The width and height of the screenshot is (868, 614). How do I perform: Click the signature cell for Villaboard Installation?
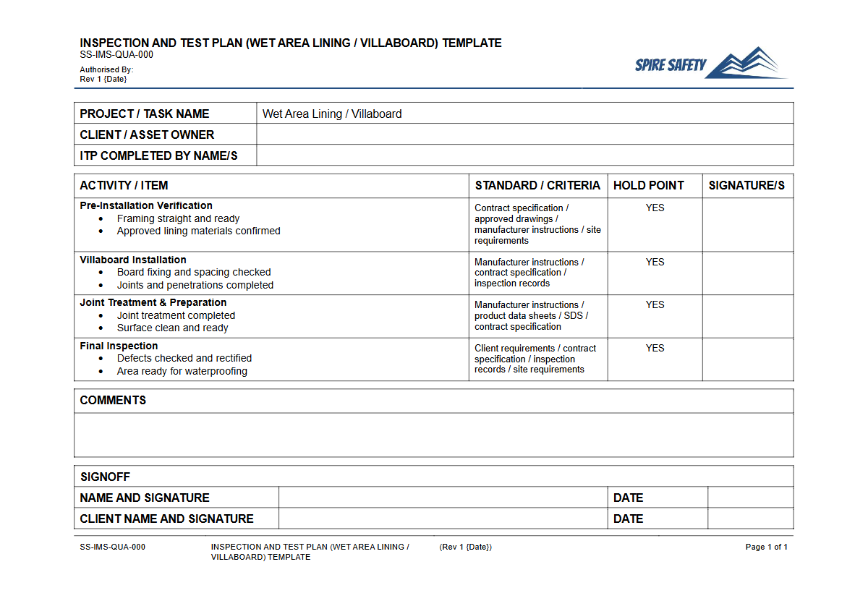(x=748, y=273)
